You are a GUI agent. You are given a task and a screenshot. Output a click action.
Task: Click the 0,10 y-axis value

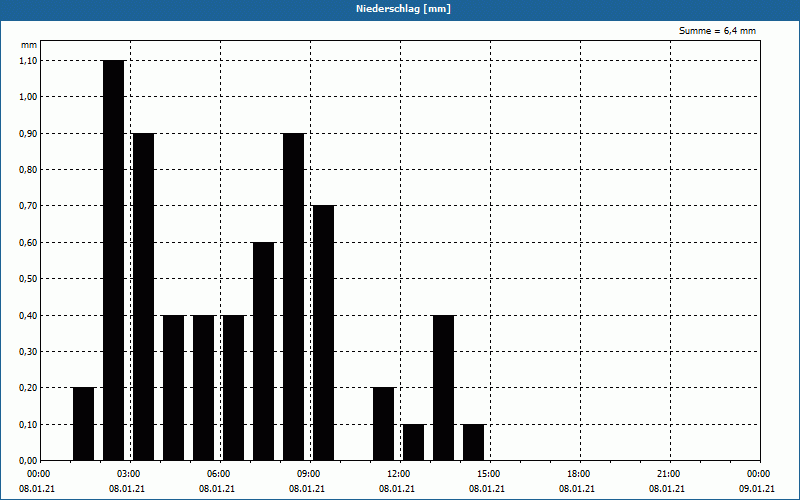(28, 425)
